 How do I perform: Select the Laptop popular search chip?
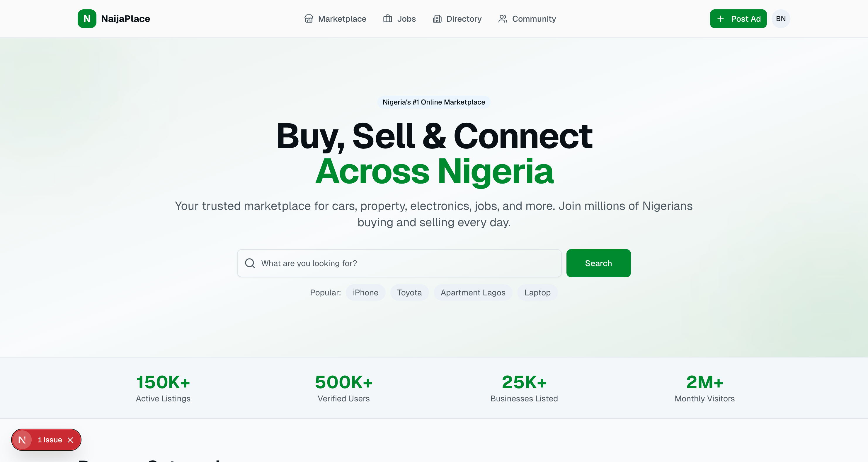point(537,292)
